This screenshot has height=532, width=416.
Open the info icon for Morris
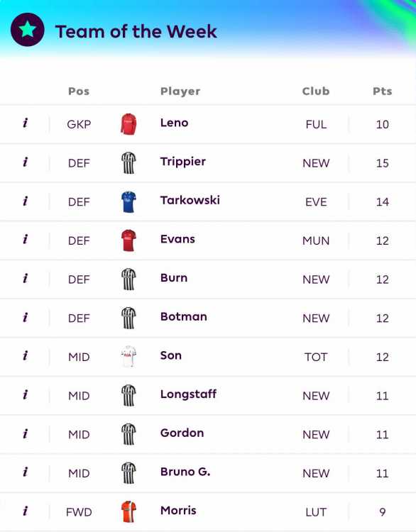pos(25,511)
